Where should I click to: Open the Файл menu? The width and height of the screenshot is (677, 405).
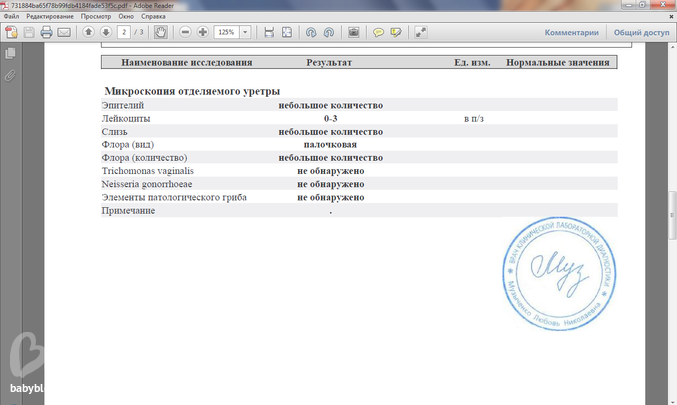tap(12, 18)
